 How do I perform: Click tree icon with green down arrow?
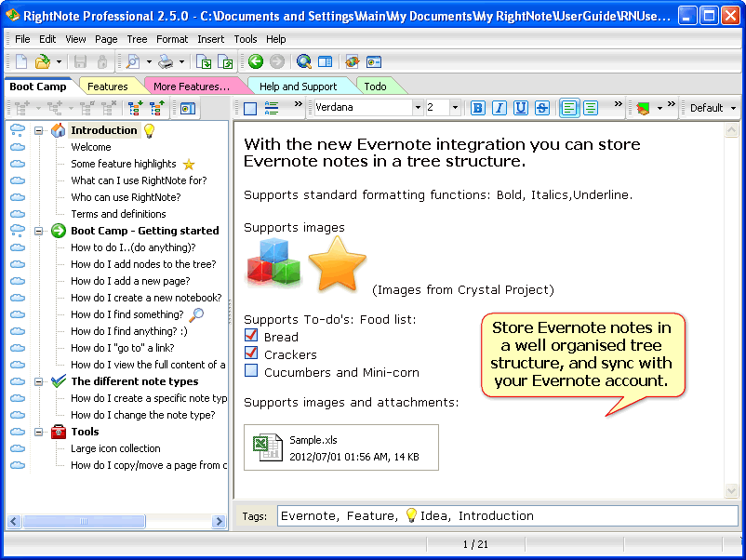pyautogui.click(x=135, y=109)
